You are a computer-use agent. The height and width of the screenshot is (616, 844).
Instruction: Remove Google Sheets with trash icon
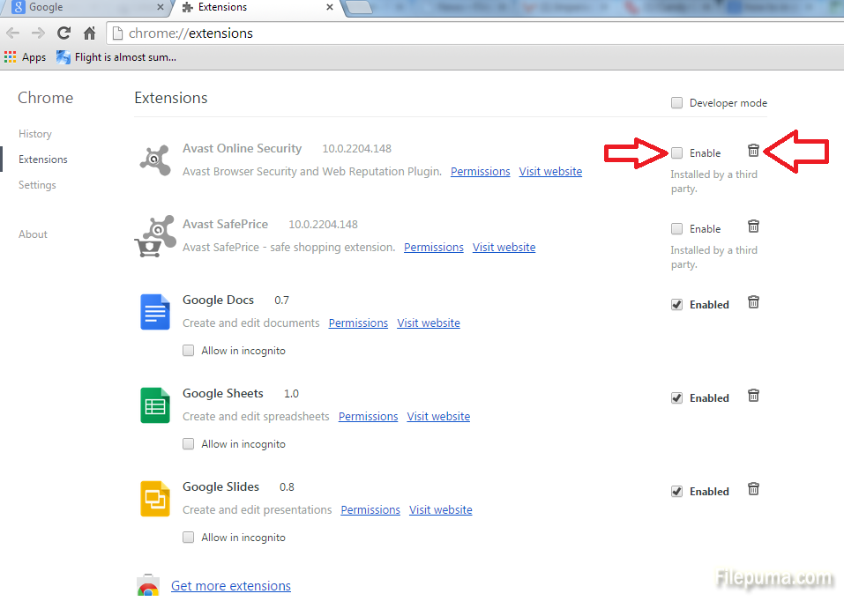click(753, 396)
